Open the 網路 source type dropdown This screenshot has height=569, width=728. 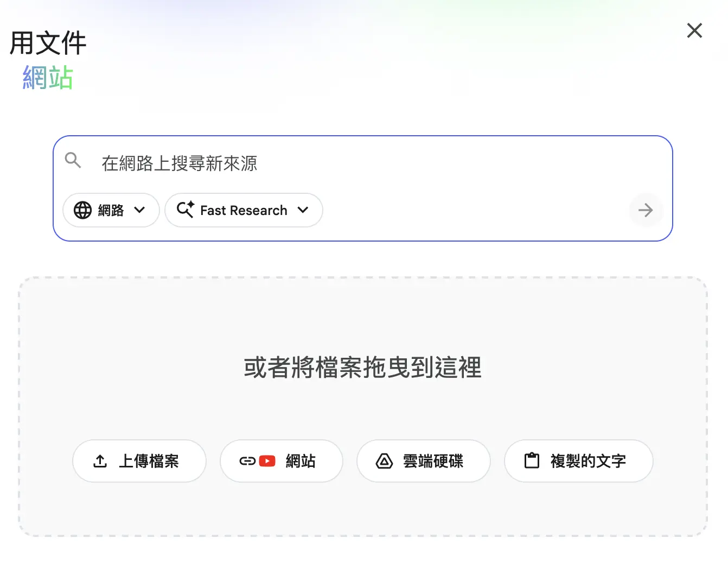click(111, 210)
